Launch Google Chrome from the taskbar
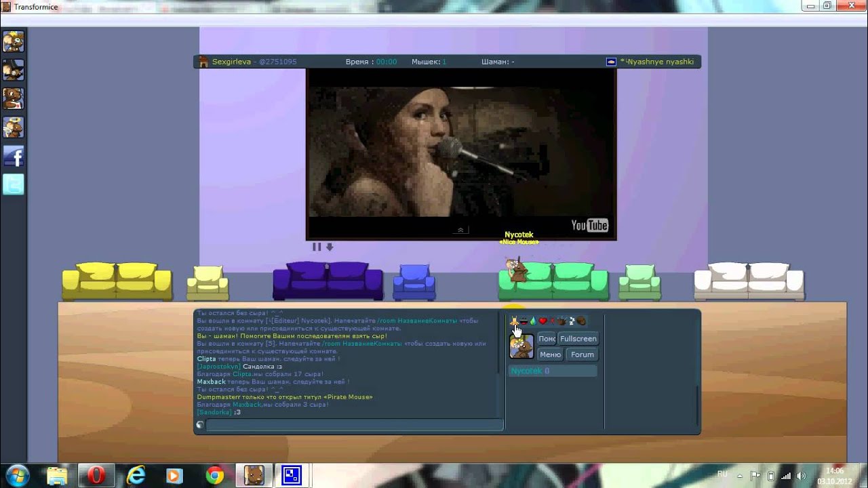Image resolution: width=868 pixels, height=488 pixels. pos(214,475)
